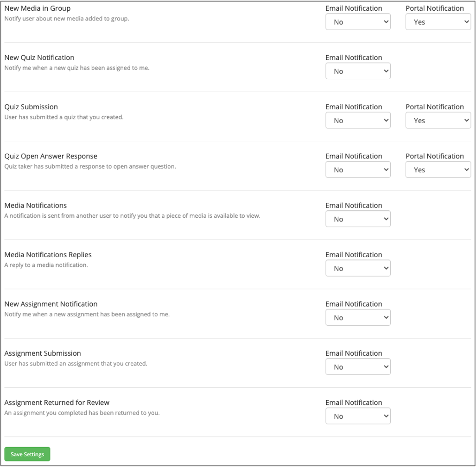Expand Email Notification dropdown for New Quiz Notification

(x=358, y=71)
